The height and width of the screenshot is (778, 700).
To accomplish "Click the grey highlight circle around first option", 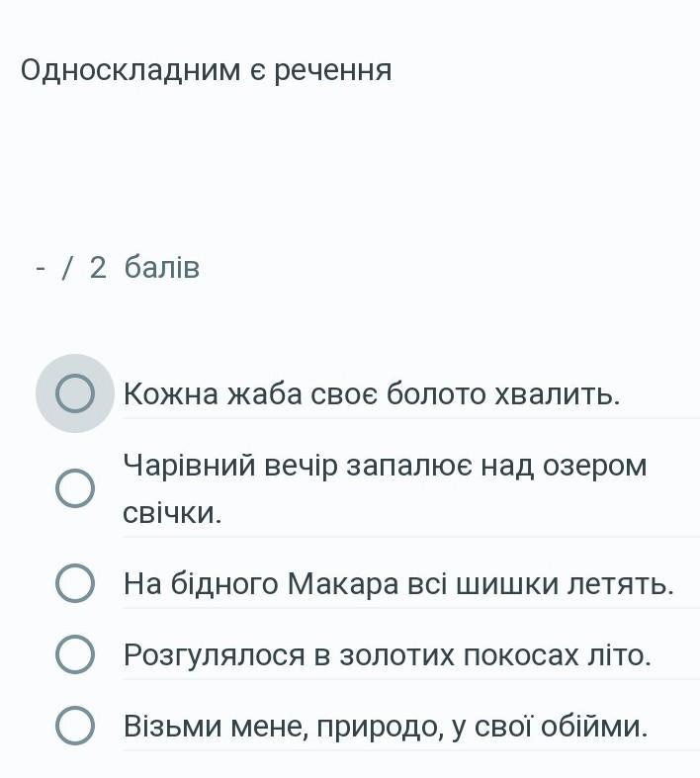I will click(75, 393).
